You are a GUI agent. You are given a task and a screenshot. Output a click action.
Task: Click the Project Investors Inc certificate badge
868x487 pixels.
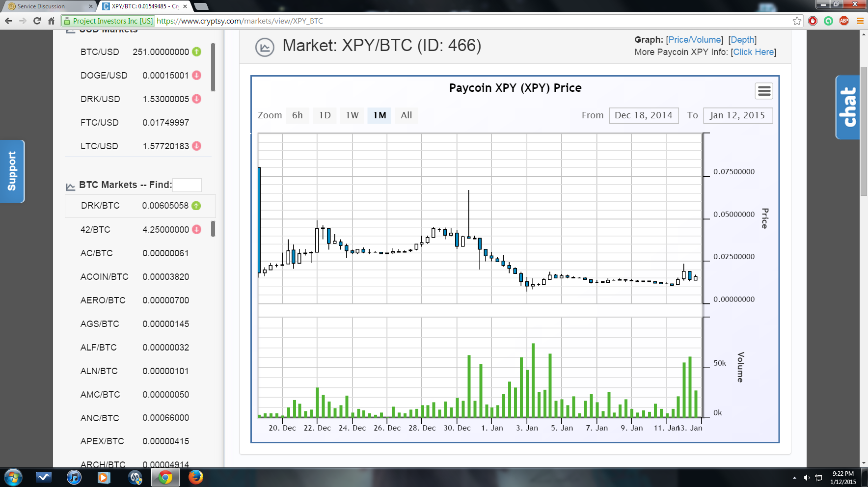(x=108, y=21)
